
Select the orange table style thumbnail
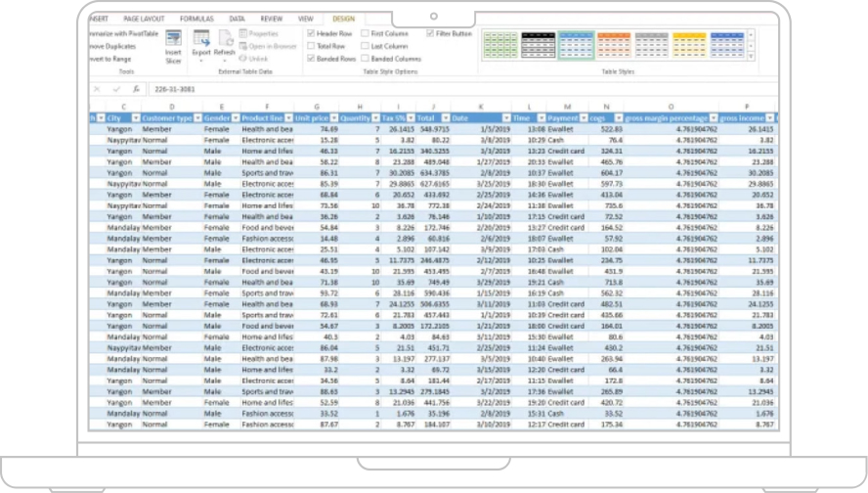click(x=614, y=44)
